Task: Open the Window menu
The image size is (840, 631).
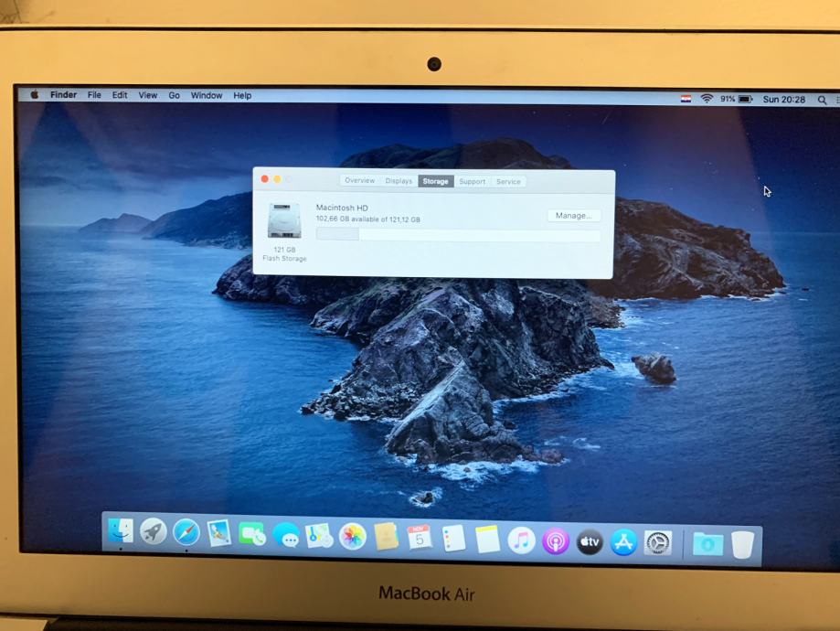Action: 207,95
